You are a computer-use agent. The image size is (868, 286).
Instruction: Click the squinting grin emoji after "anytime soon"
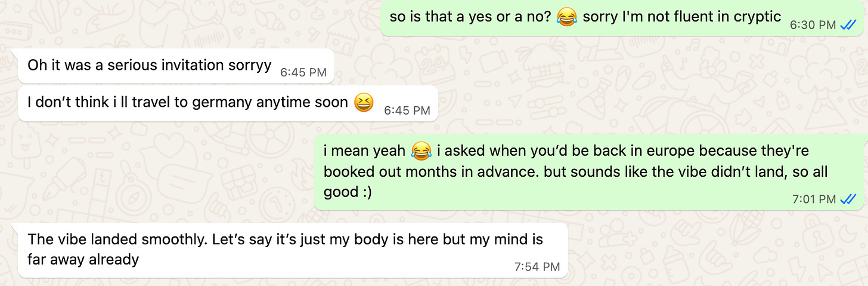(x=363, y=103)
